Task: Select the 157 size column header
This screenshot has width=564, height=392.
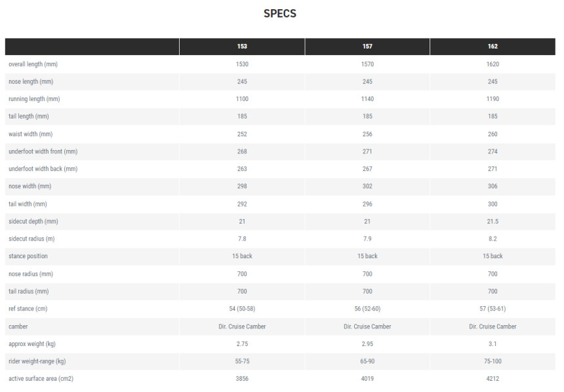Action: tap(367, 47)
